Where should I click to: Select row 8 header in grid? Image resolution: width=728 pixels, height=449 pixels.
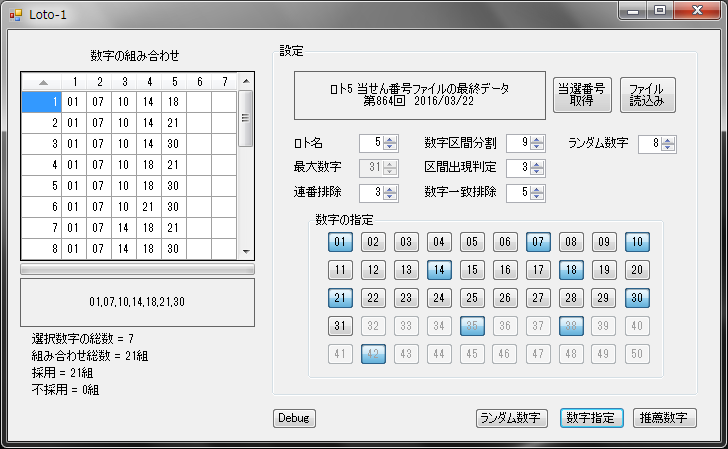point(42,249)
